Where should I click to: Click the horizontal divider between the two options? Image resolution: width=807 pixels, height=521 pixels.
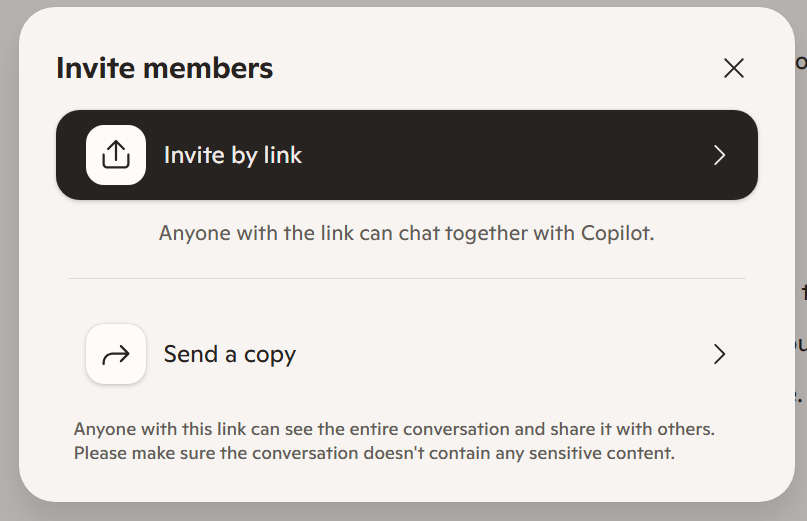(406, 278)
